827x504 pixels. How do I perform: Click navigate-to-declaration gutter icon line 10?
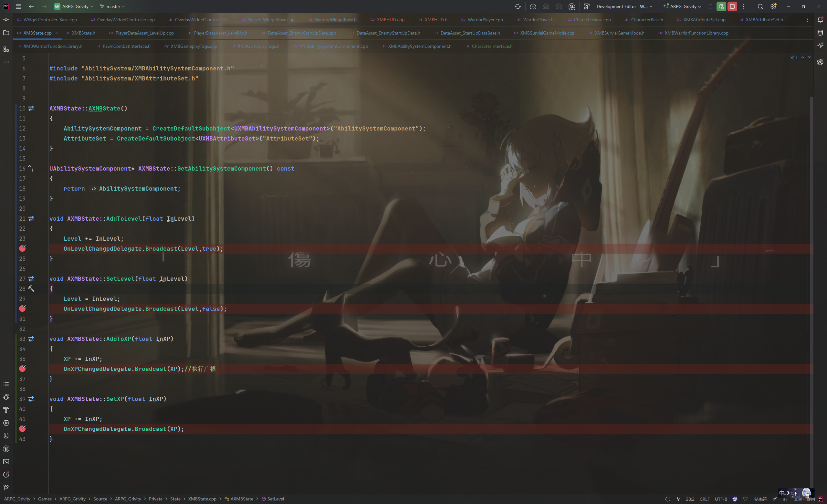[31, 108]
